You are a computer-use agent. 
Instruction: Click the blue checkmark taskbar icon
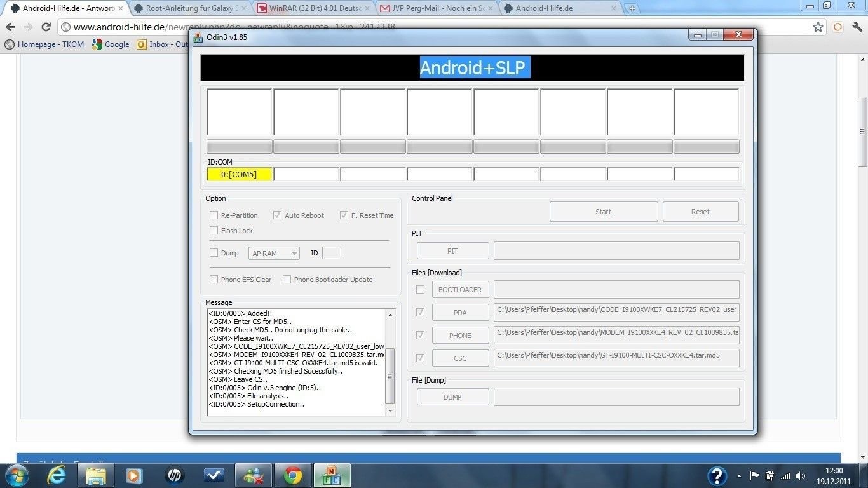(214, 475)
